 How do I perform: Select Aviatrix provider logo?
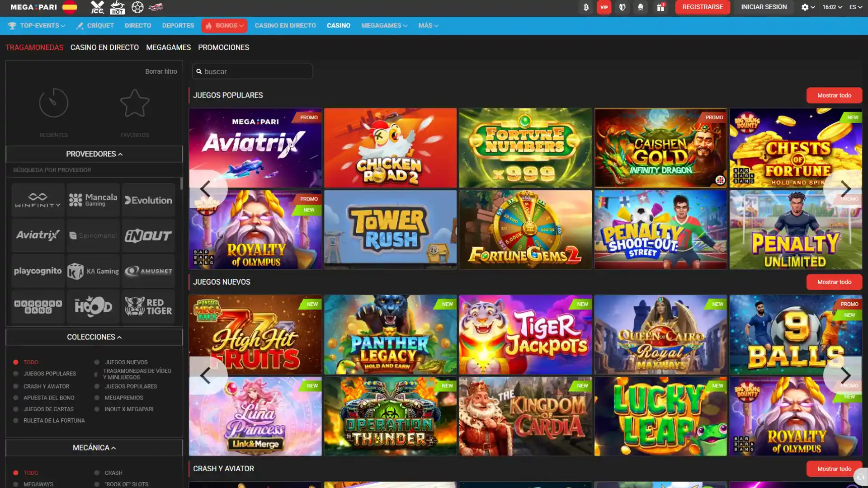pyautogui.click(x=38, y=235)
